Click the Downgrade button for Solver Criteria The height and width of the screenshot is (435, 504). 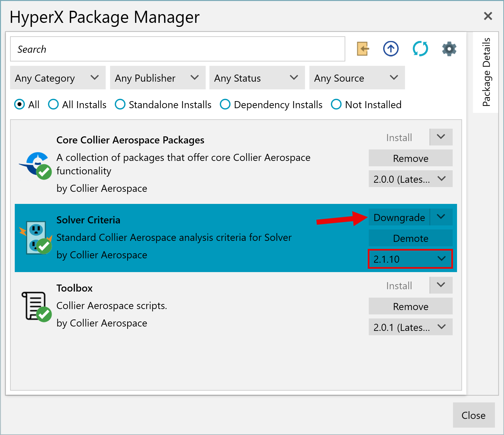pyautogui.click(x=399, y=217)
